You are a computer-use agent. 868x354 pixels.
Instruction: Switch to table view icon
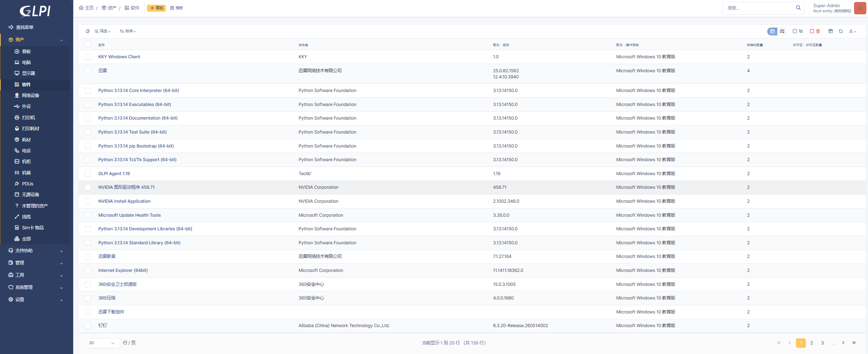point(772,31)
